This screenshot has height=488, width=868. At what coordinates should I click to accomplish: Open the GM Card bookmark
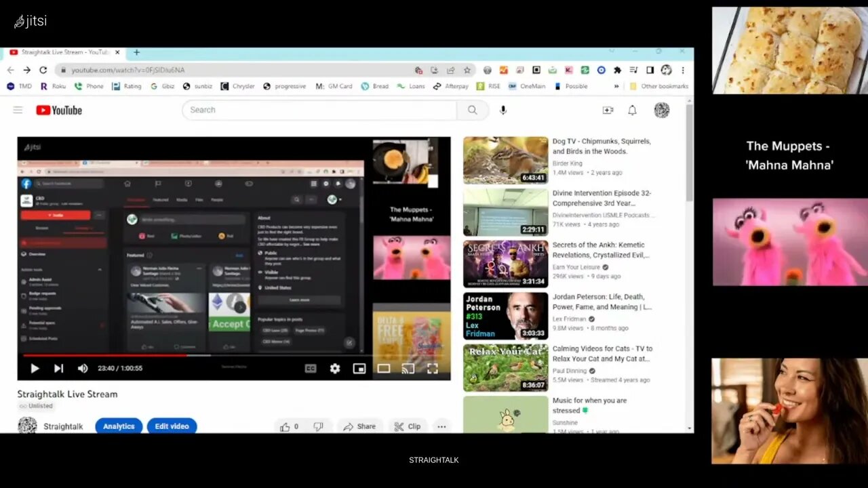coord(334,86)
